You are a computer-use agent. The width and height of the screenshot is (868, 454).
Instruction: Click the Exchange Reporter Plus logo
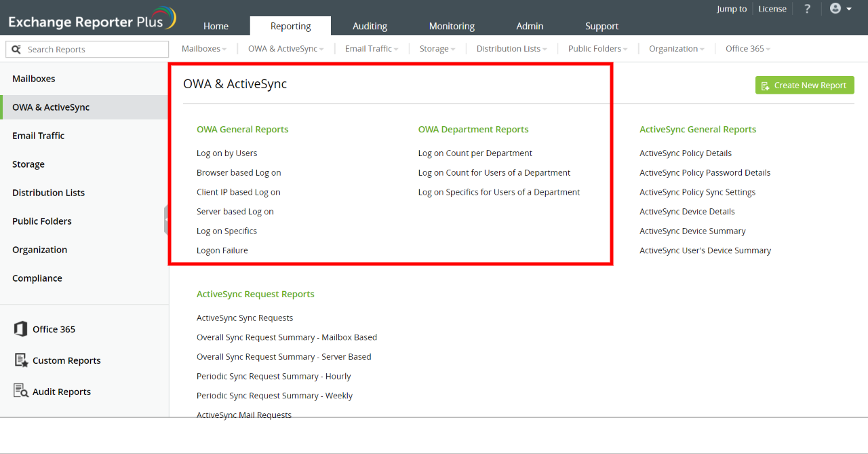92,19
